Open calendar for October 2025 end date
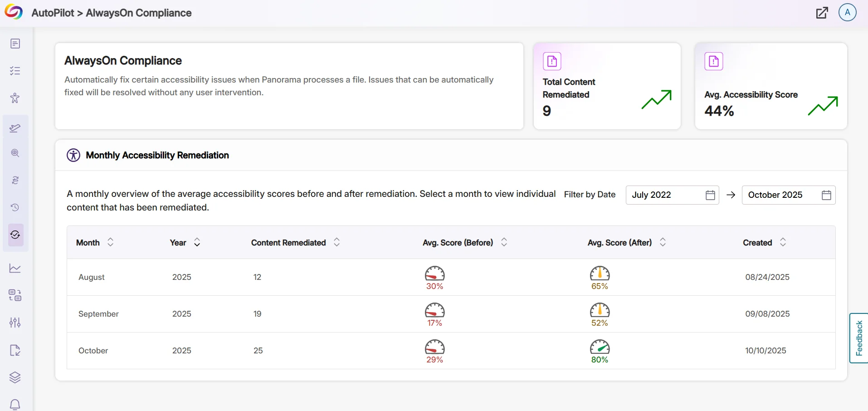 click(826, 195)
